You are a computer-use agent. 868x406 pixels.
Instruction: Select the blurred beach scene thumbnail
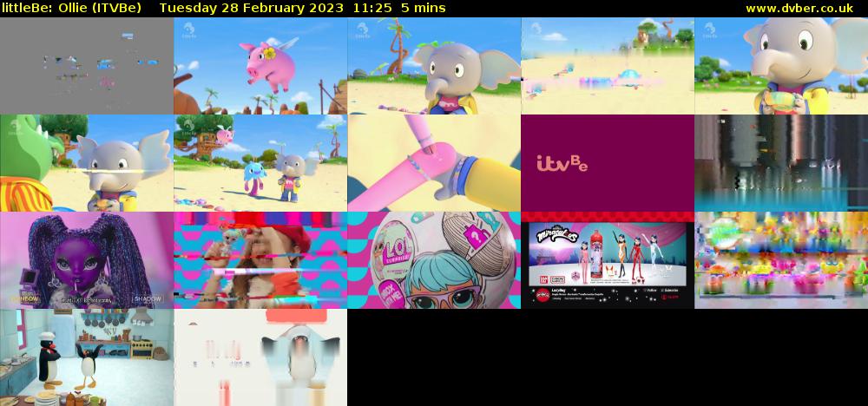(608, 66)
